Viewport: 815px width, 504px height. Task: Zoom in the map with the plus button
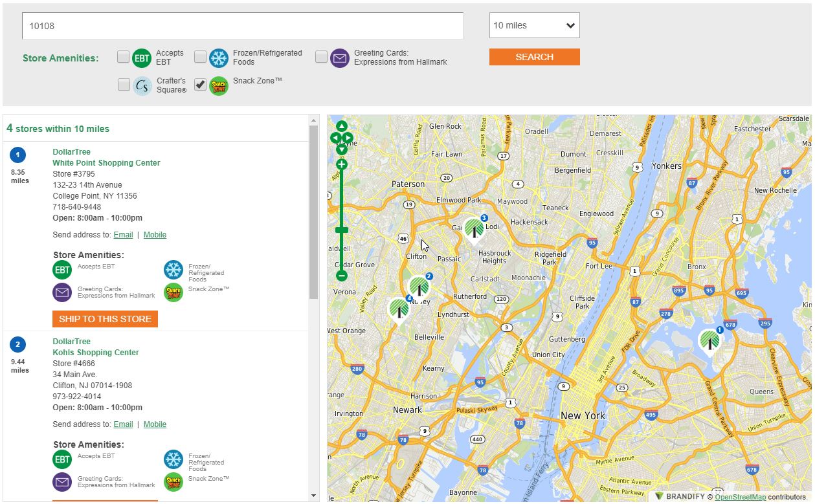(x=342, y=164)
